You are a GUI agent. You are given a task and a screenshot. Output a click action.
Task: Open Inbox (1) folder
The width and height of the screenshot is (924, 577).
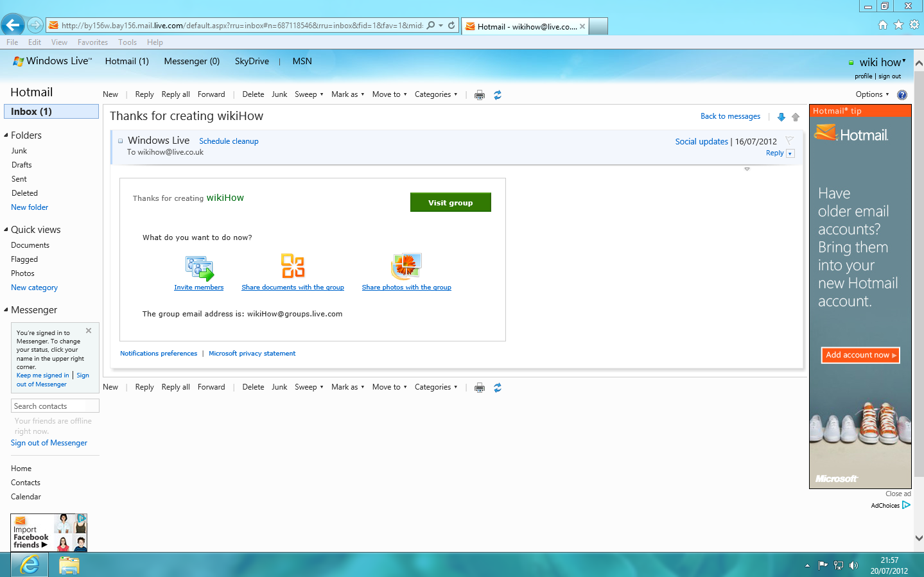[51, 112]
